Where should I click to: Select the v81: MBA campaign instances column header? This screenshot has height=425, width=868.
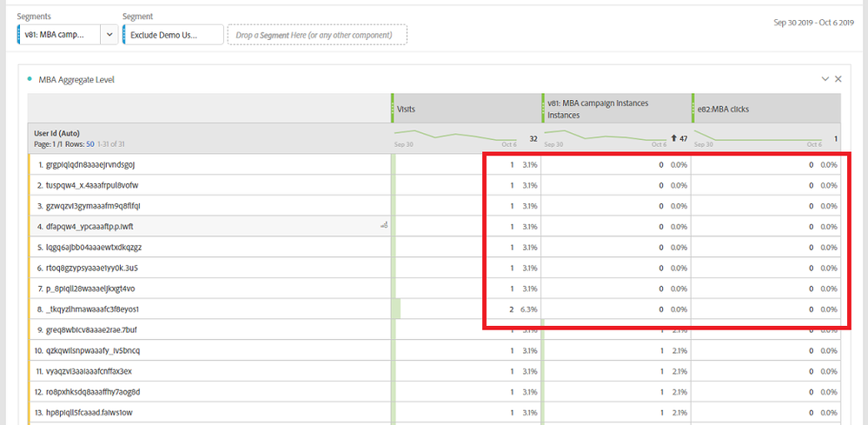pos(615,109)
